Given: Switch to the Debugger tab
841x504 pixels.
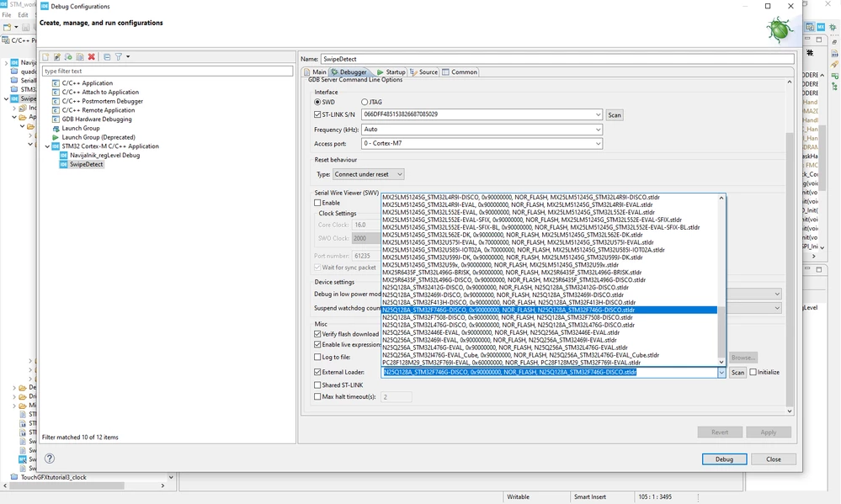Looking at the screenshot, I should 349,72.
